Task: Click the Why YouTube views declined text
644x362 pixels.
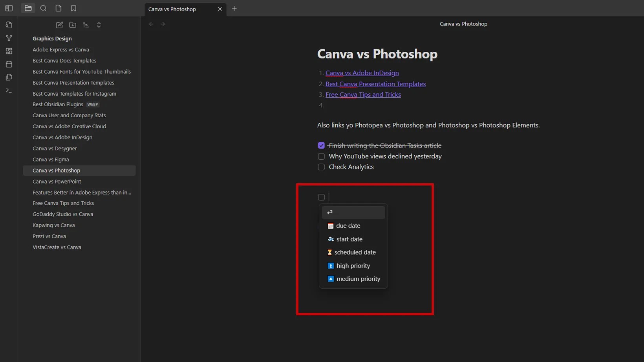Action: 385,156
